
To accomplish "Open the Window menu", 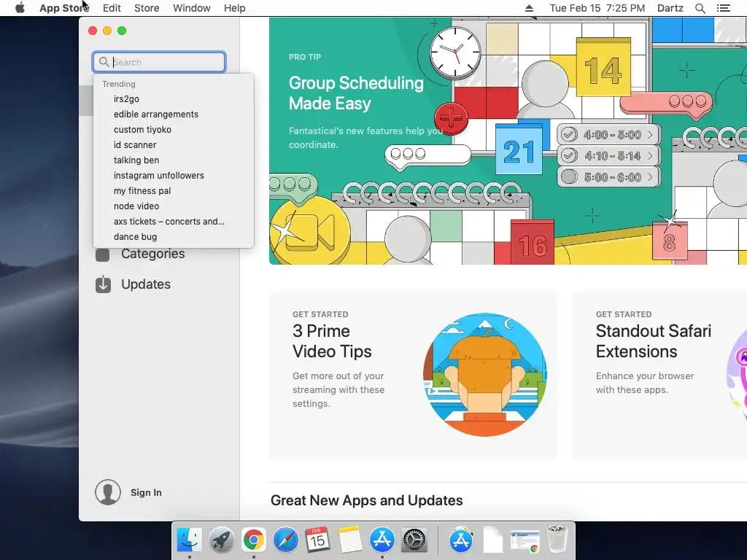I will point(192,8).
